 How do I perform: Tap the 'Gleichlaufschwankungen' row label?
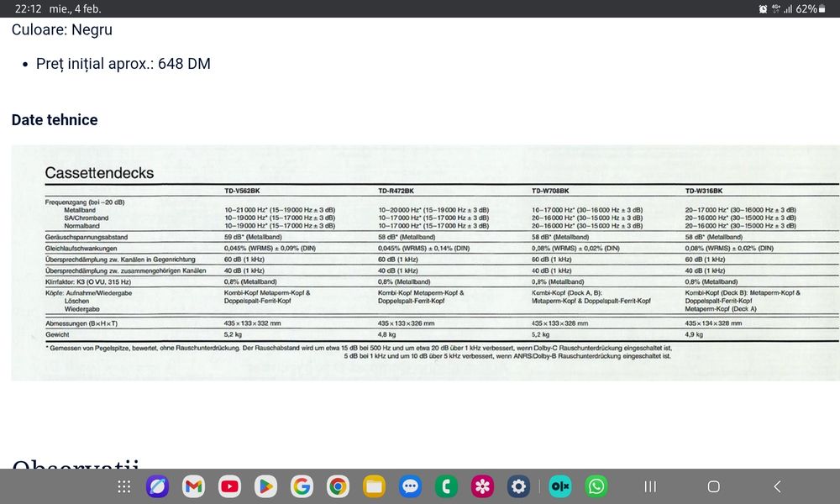tap(81, 248)
